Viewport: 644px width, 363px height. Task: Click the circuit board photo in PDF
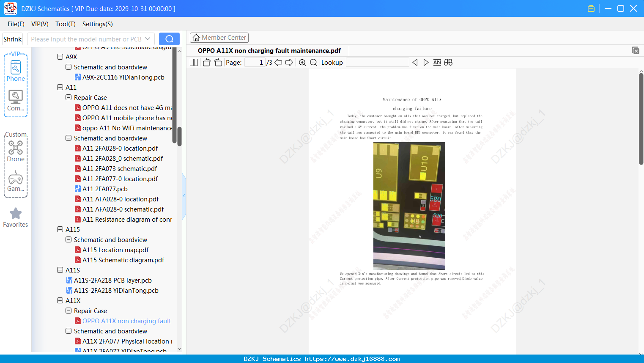pos(409,206)
